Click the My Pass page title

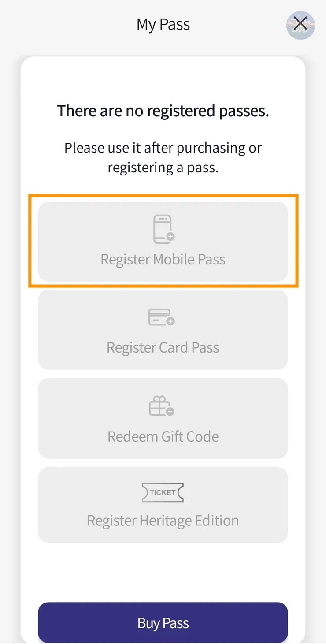163,25
